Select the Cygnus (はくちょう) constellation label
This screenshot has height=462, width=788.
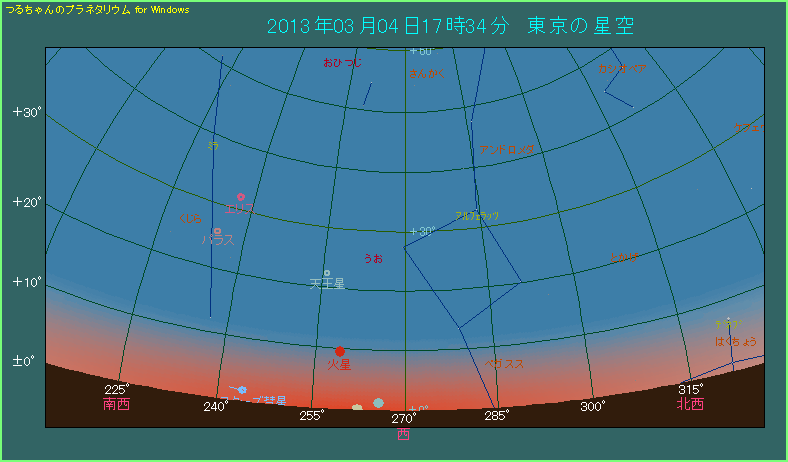coord(735,341)
